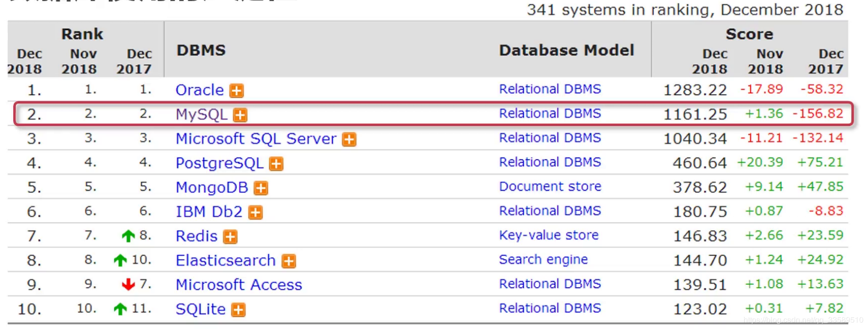Select MongoDB's score 378.62
This screenshot has height=329, width=868.
point(700,188)
